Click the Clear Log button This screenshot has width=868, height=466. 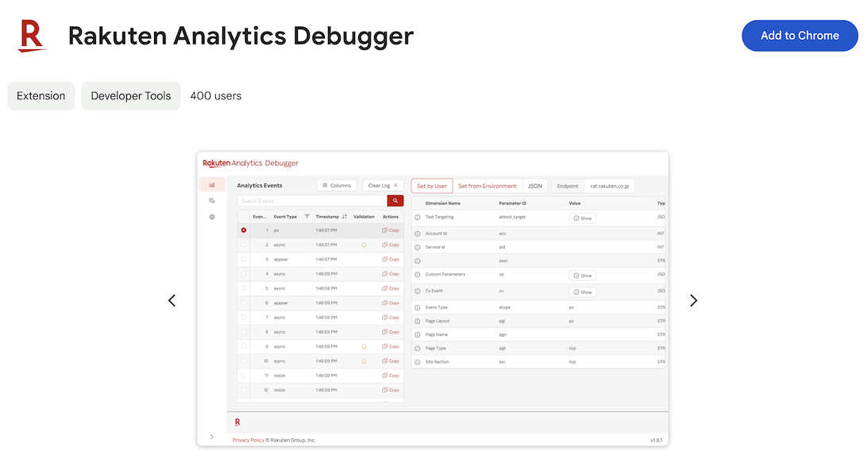click(383, 186)
